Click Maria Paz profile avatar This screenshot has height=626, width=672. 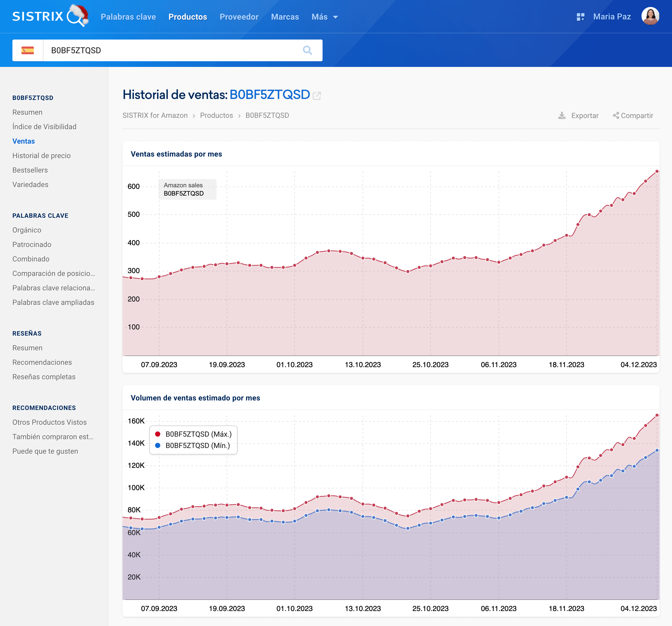click(x=650, y=16)
